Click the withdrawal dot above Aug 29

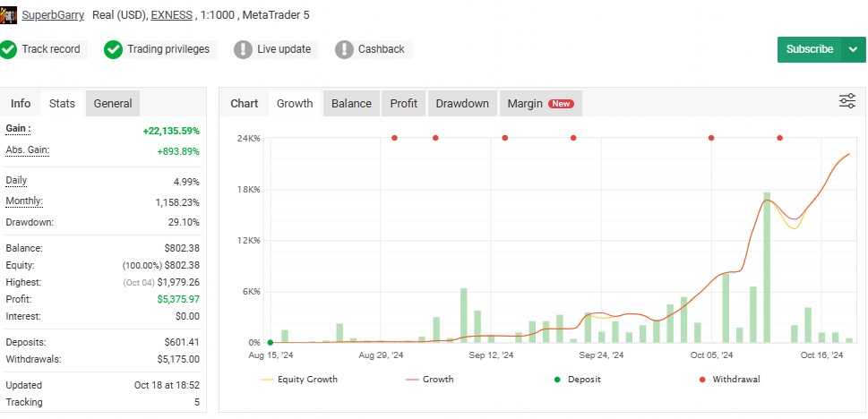tap(394, 138)
